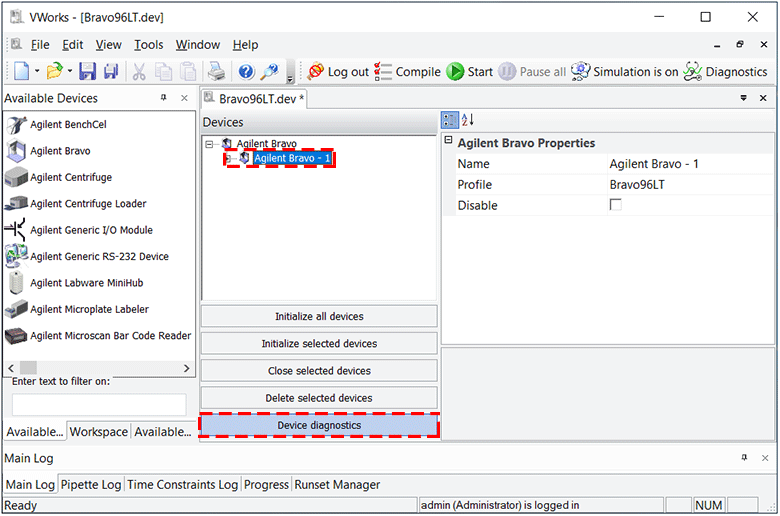Switch to the Pipette Log tab
This screenshot has width=780, height=516.
[91, 485]
